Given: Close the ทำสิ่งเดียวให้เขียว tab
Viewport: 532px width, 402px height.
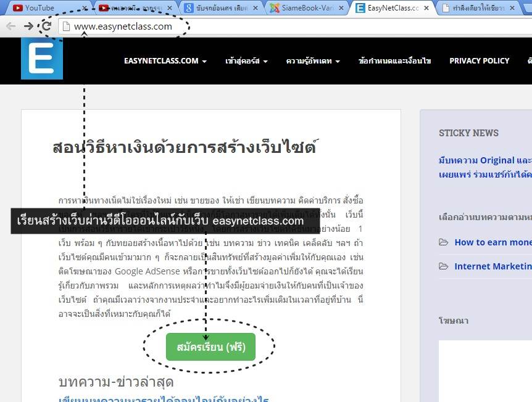Looking at the screenshot, I should click(x=512, y=8).
